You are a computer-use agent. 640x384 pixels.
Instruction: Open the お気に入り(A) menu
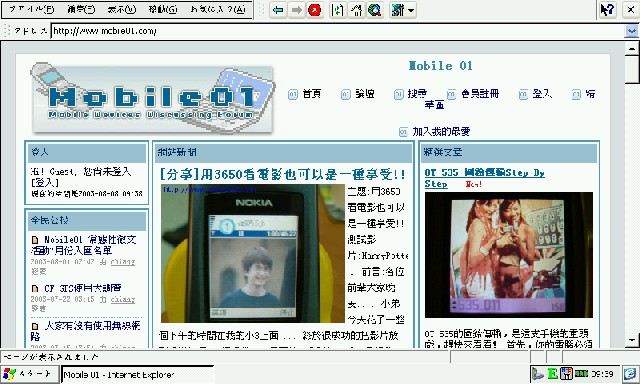[218, 9]
